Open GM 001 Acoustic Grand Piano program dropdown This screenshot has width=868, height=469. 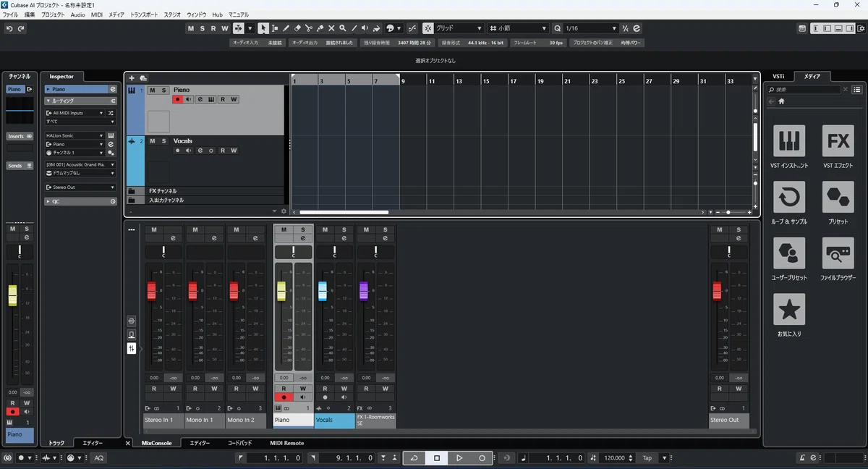pos(80,164)
